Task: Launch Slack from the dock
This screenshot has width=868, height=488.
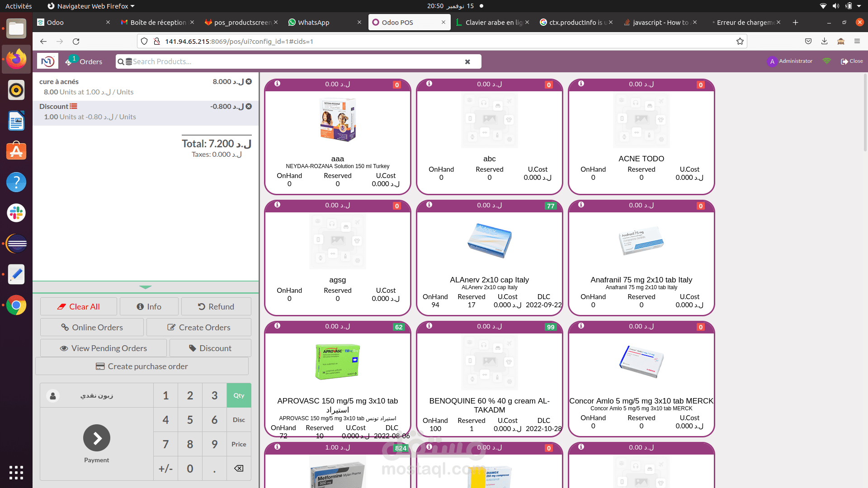Action: click(16, 213)
